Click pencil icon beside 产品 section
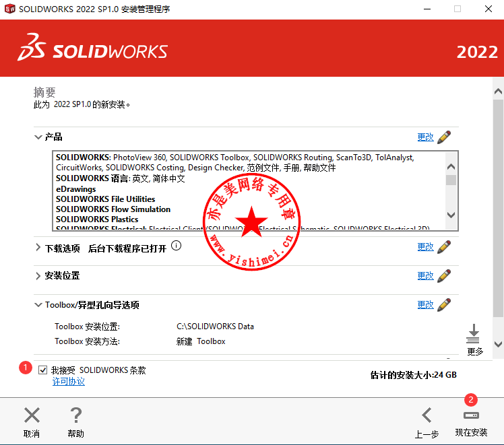 444,137
